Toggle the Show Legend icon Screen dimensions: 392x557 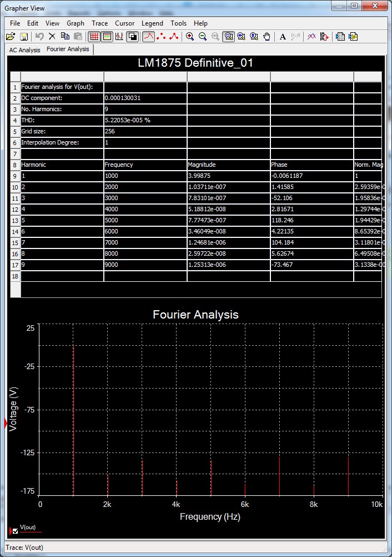pyautogui.click(x=107, y=36)
